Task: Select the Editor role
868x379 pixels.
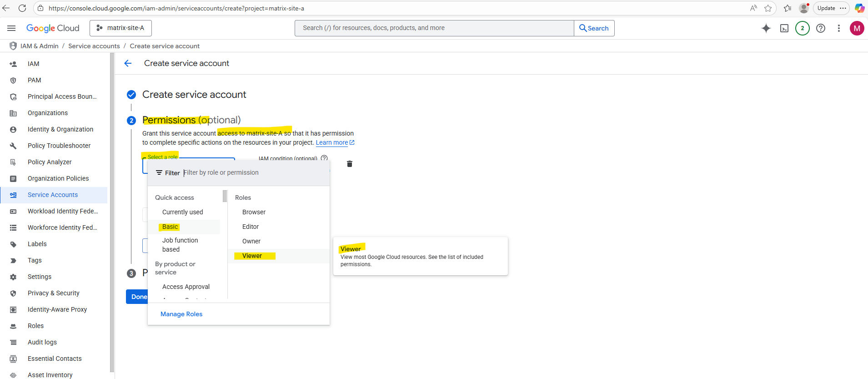Action: (251, 227)
